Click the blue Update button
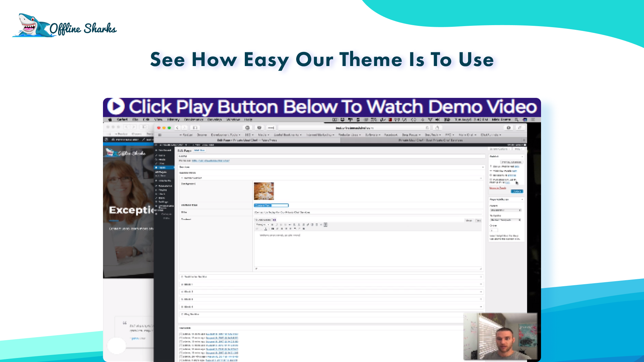 (x=517, y=191)
